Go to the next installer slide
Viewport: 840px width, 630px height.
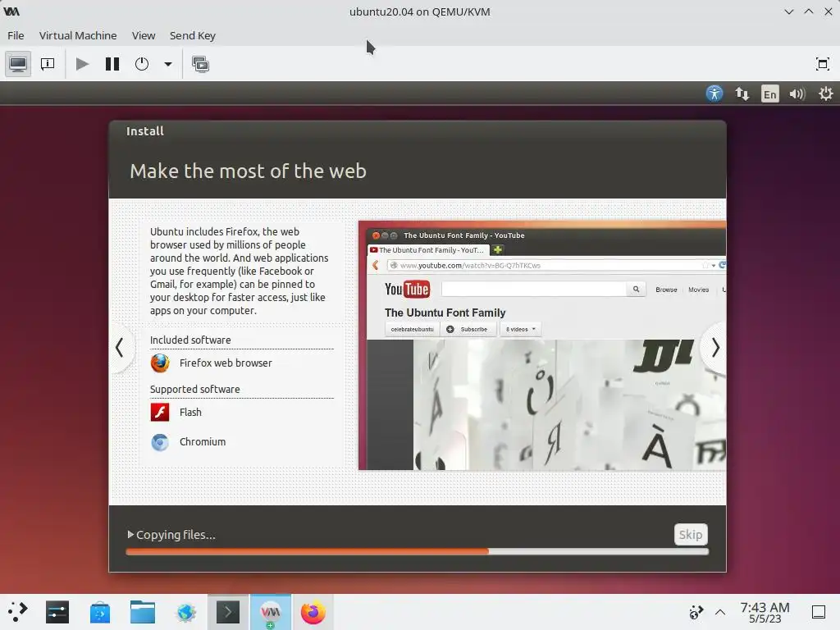(714, 348)
